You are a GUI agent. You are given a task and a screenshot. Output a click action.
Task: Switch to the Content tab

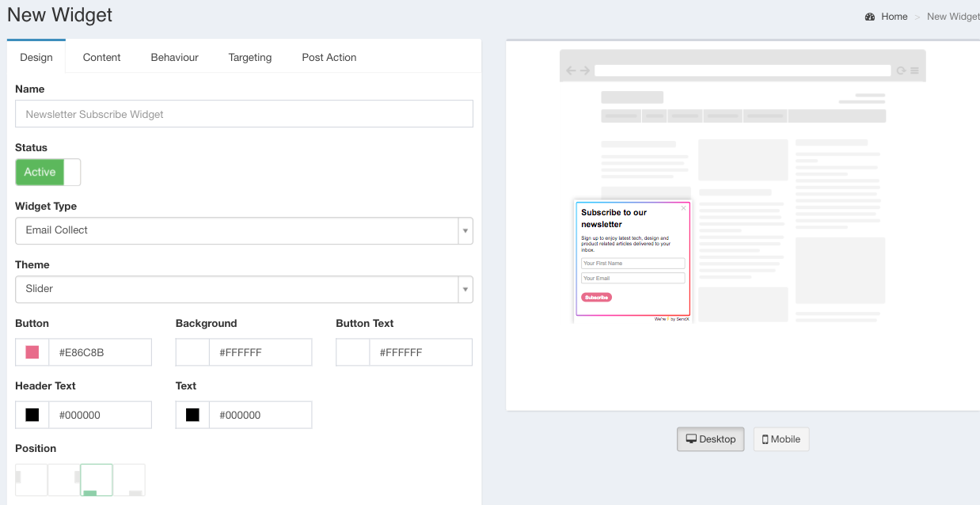coord(101,57)
